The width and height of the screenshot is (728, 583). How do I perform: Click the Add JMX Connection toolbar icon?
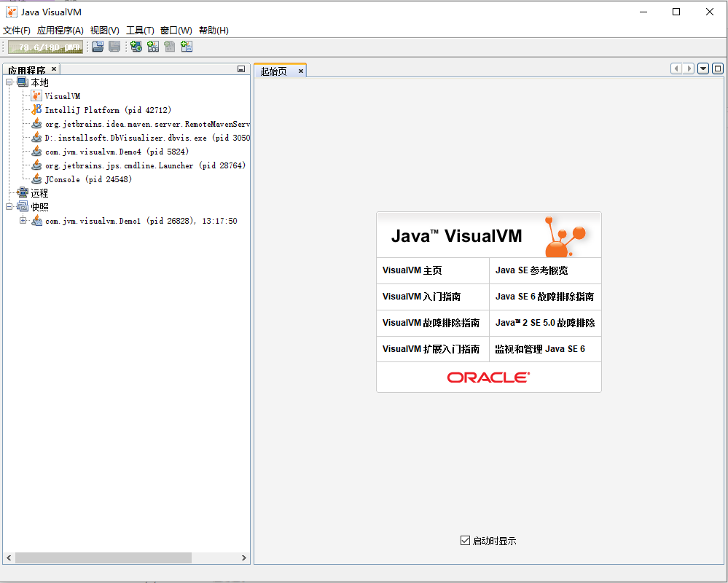coord(153,47)
